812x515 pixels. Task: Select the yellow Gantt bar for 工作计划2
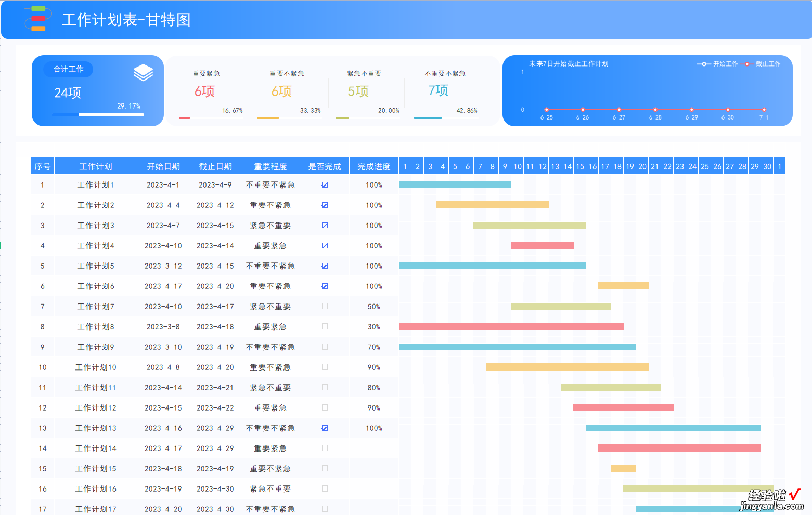click(492, 205)
